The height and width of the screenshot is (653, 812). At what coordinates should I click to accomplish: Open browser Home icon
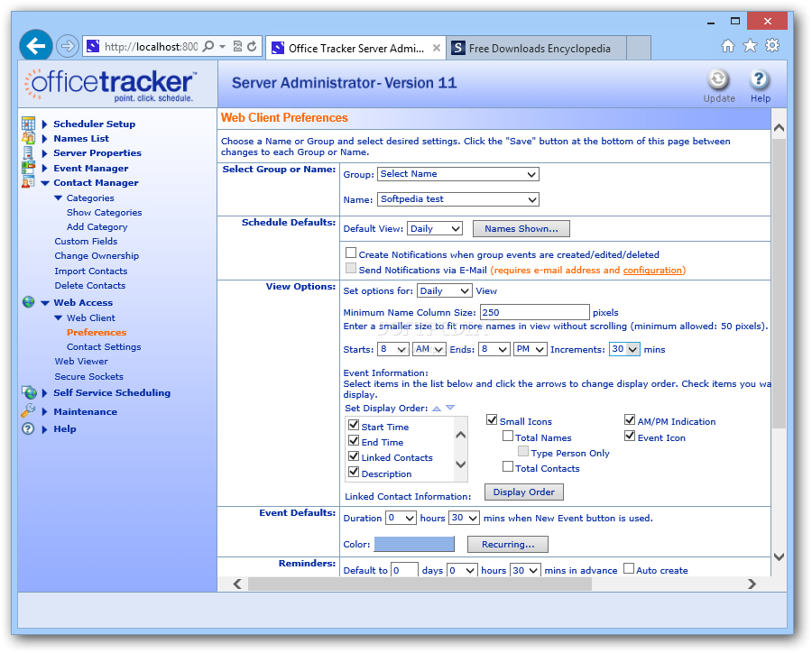coord(727,46)
